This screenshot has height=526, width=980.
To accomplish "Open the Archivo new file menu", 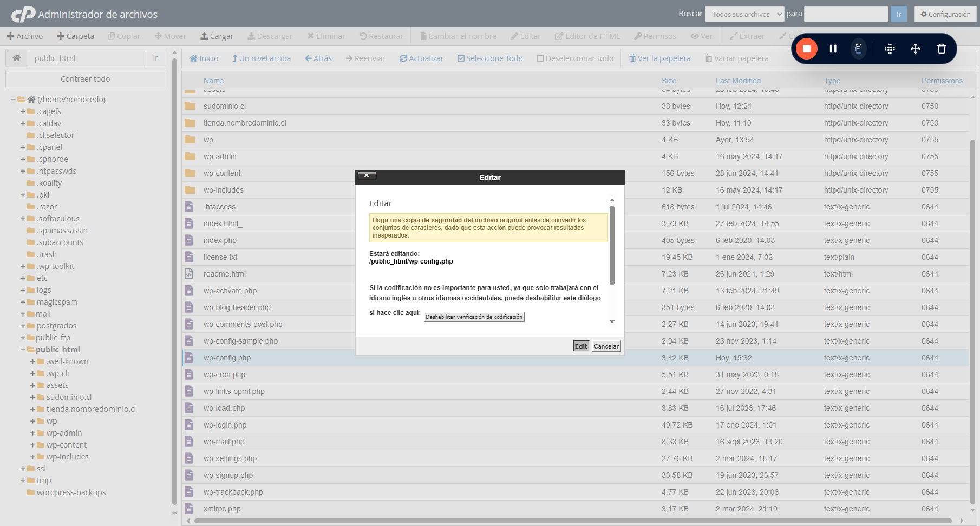I will coord(25,36).
